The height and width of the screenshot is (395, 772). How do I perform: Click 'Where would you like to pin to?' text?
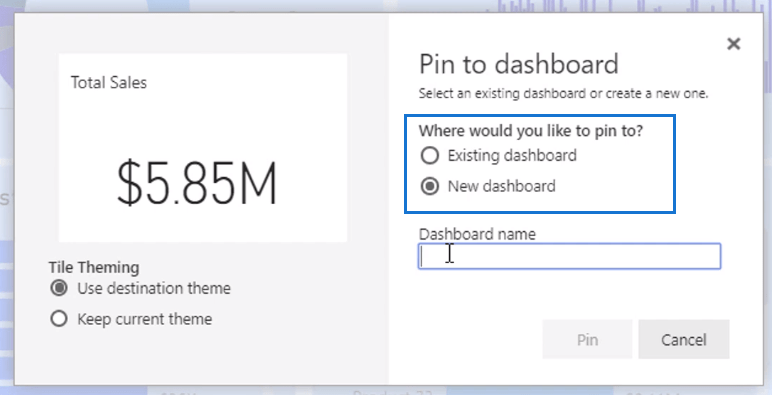point(531,132)
